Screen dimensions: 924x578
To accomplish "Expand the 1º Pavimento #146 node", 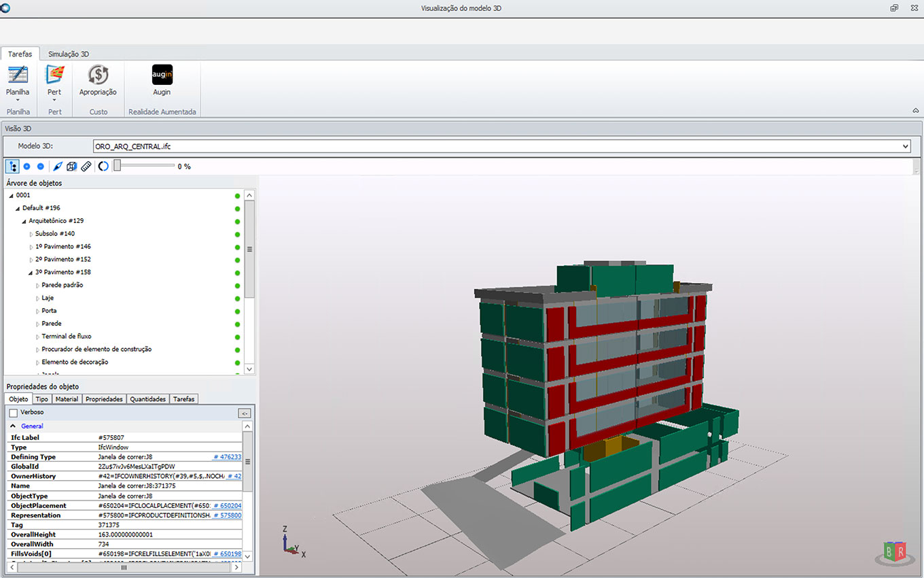I will point(31,247).
